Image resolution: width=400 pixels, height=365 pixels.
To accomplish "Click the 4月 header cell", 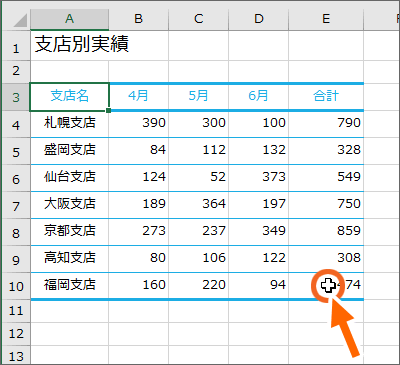I will pos(139,97).
